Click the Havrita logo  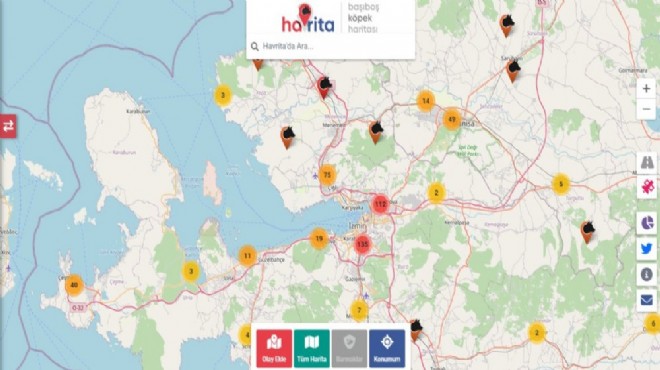(x=308, y=18)
